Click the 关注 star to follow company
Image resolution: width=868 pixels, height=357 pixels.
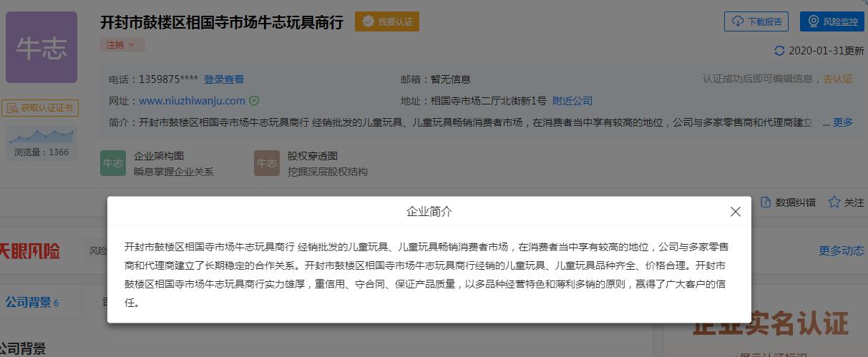pyautogui.click(x=846, y=202)
